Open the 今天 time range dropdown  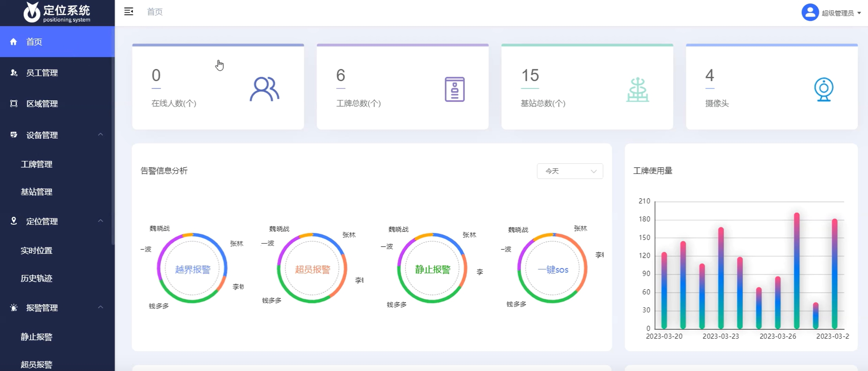(569, 171)
